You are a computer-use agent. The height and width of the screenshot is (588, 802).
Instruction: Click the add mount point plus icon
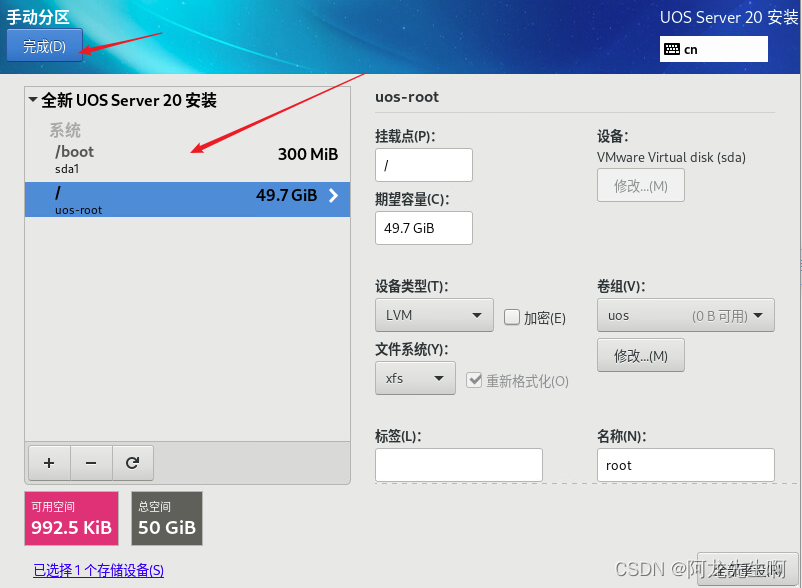[49, 463]
